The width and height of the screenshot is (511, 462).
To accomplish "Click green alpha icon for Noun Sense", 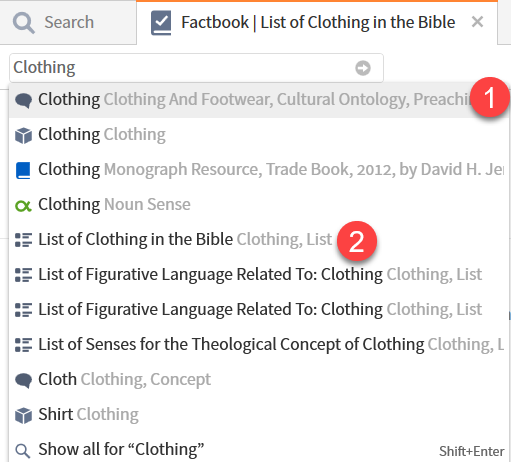I will click(23, 206).
